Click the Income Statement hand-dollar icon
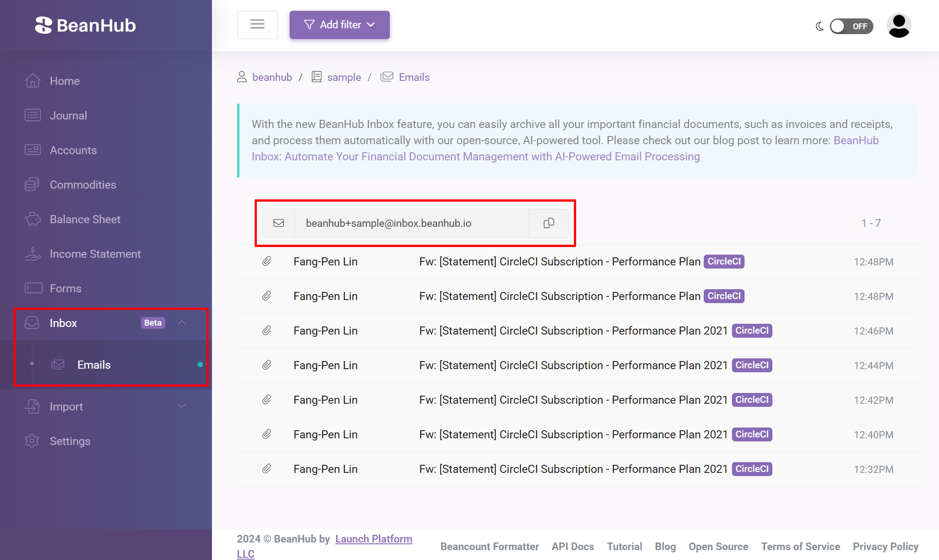 click(x=33, y=253)
